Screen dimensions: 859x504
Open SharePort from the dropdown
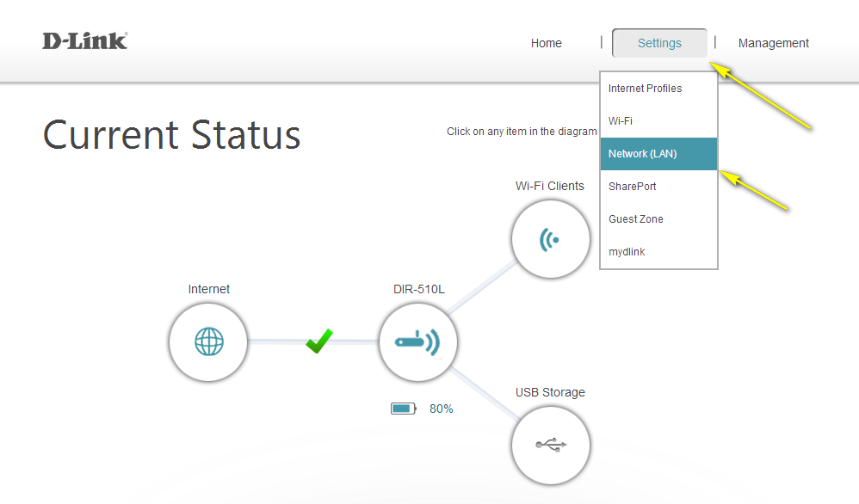point(633,187)
